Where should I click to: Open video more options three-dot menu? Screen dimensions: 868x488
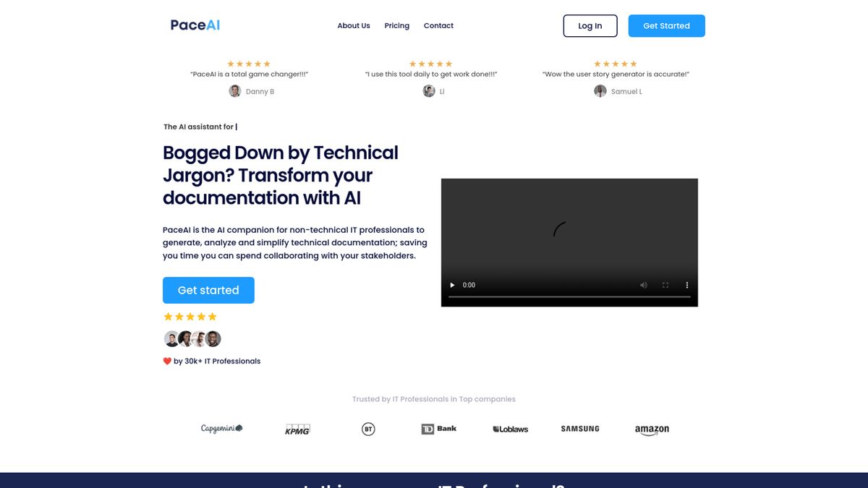point(687,285)
